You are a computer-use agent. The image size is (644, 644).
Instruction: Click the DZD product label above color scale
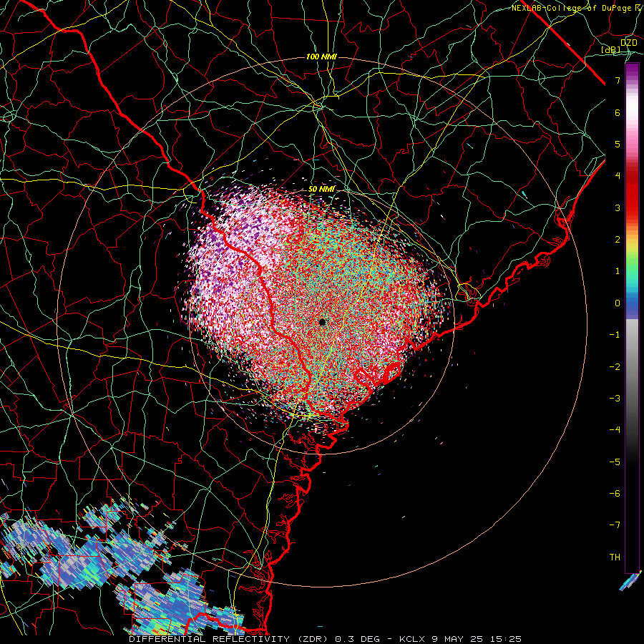tap(628, 43)
